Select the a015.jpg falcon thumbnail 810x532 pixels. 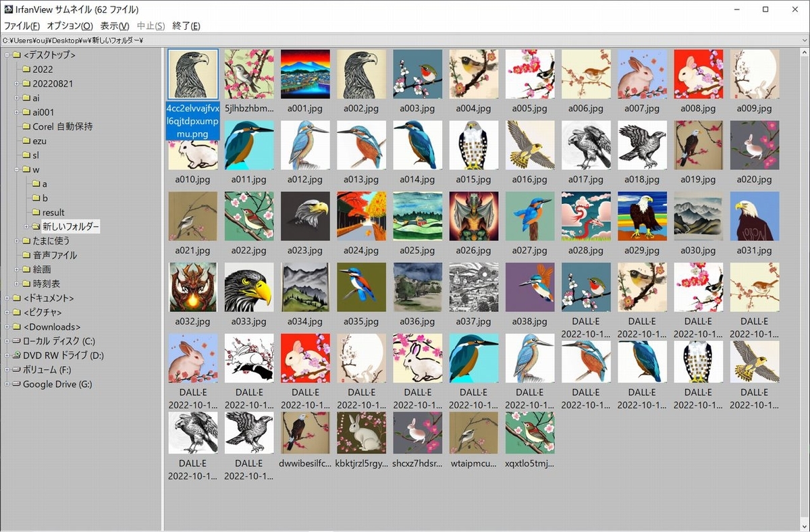(473, 144)
